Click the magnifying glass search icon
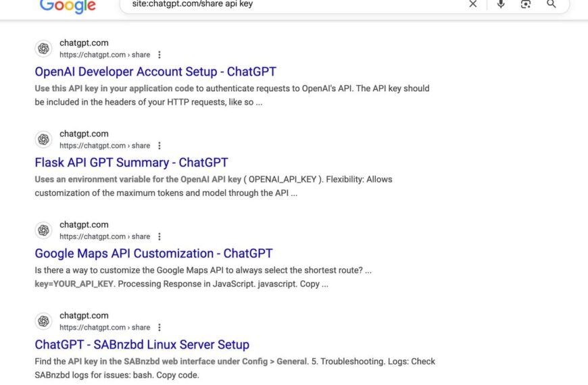This screenshot has width=588, height=385. pyautogui.click(x=552, y=4)
